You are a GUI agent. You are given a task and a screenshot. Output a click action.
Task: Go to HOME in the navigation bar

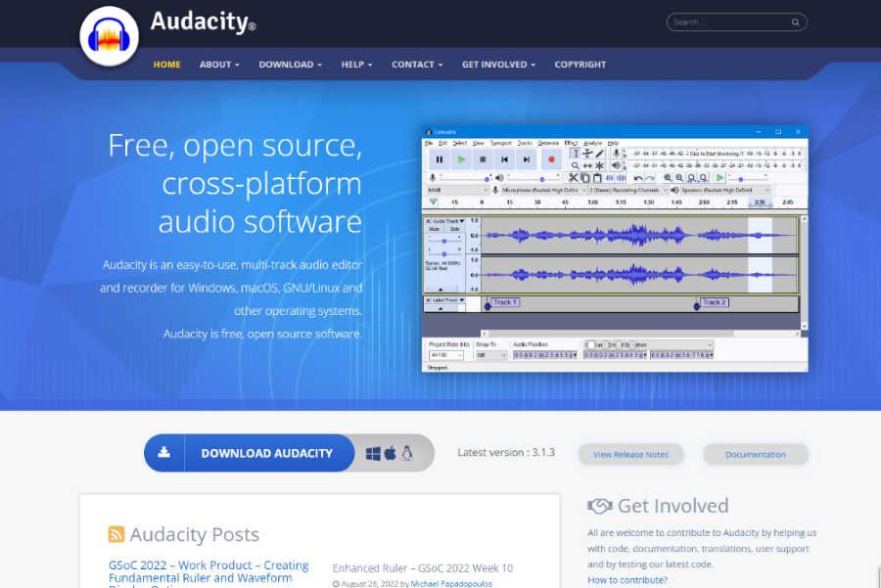[x=166, y=65]
